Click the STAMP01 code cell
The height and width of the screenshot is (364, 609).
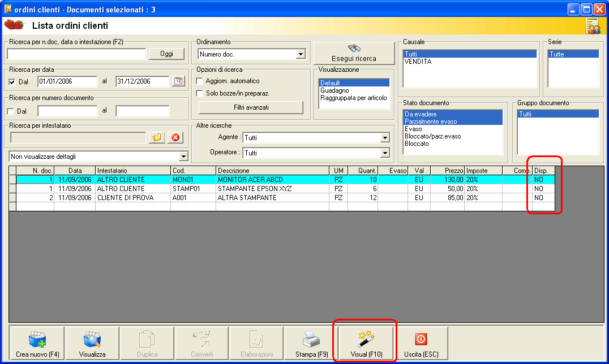[193, 189]
